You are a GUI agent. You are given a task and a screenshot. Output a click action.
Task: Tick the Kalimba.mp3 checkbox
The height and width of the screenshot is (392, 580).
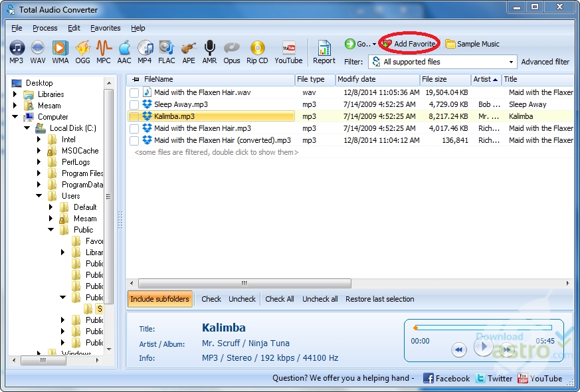134,116
